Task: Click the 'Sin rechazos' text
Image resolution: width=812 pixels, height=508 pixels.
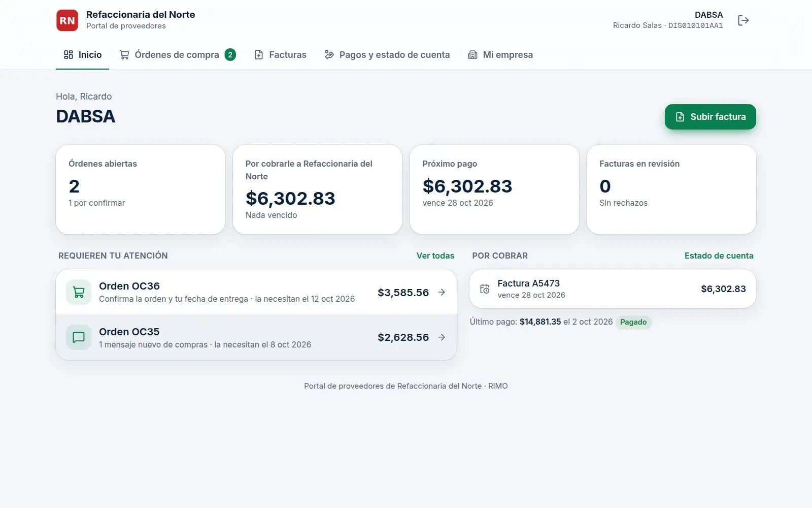Action: tap(623, 203)
